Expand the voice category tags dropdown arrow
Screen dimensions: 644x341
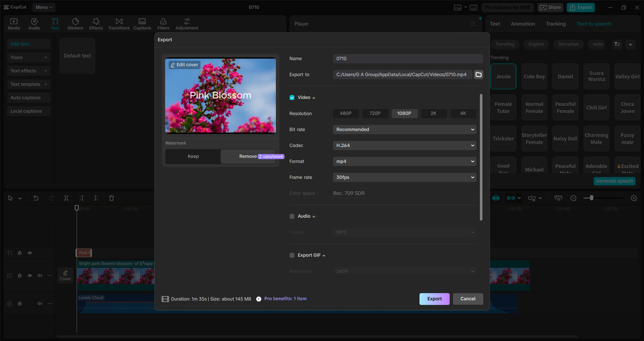pos(630,44)
